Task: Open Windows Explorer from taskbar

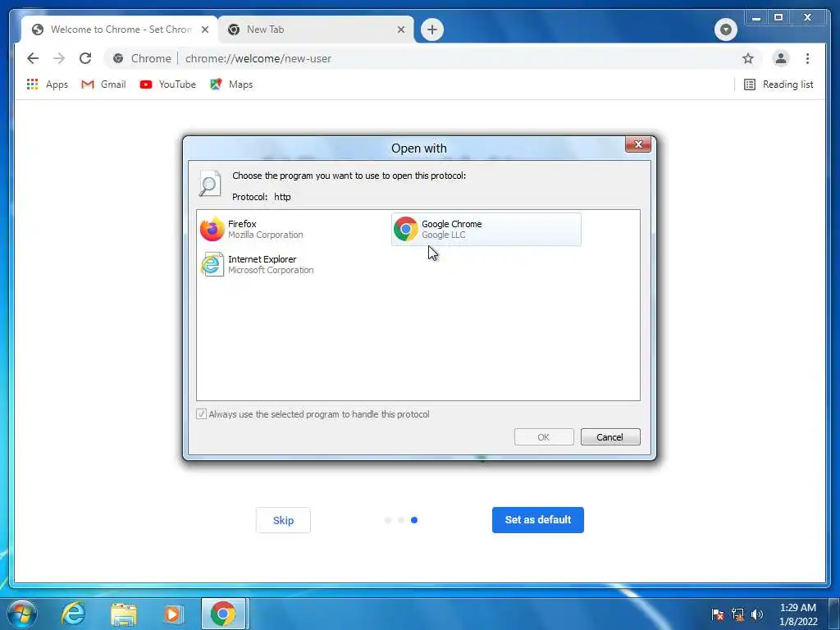Action: (x=123, y=614)
